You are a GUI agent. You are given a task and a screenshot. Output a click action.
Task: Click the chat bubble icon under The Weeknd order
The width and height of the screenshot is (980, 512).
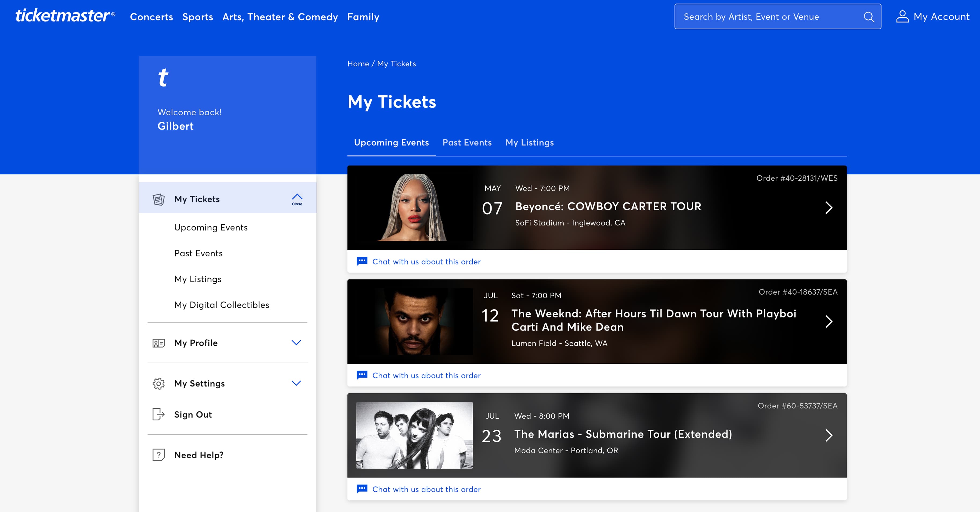pos(362,375)
